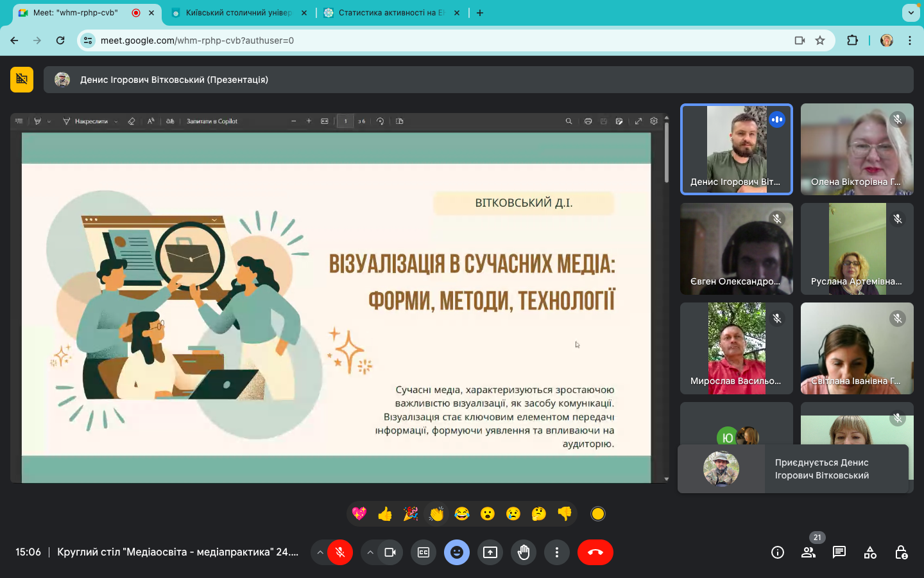Toggle the camera on or off
924x578 pixels.
390,552
